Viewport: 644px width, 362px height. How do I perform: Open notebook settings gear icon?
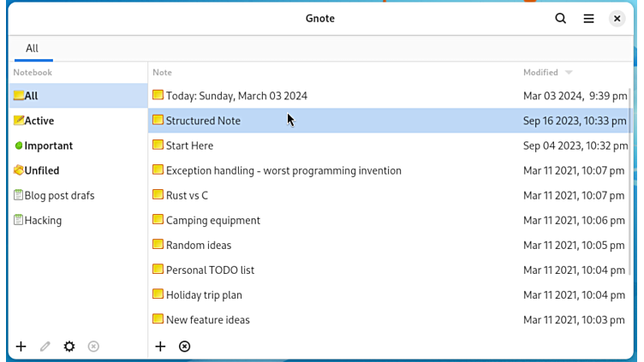tap(69, 347)
